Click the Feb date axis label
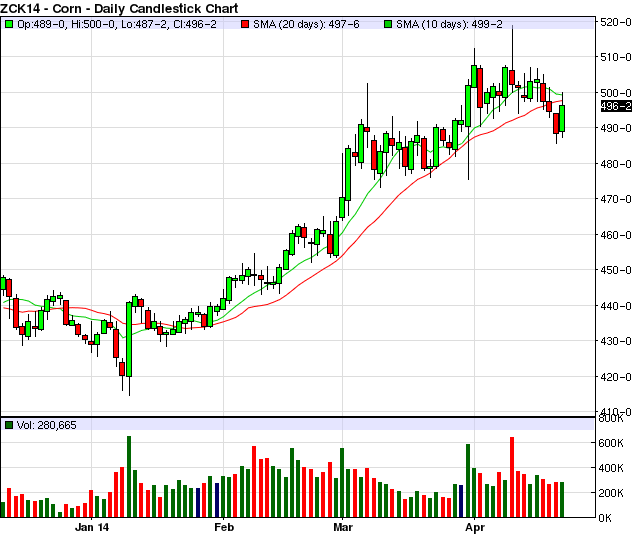The width and height of the screenshot is (640, 536). click(x=224, y=527)
